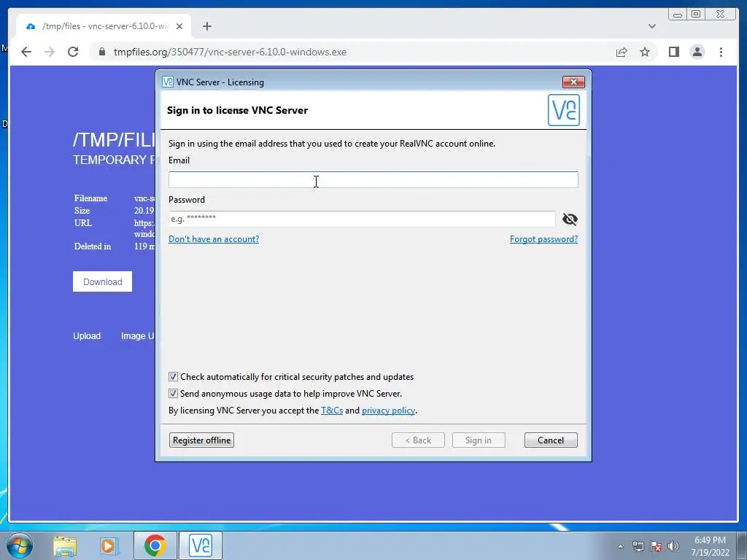The width and height of the screenshot is (747, 560).
Task: Toggle password visibility eye icon
Action: [570, 219]
